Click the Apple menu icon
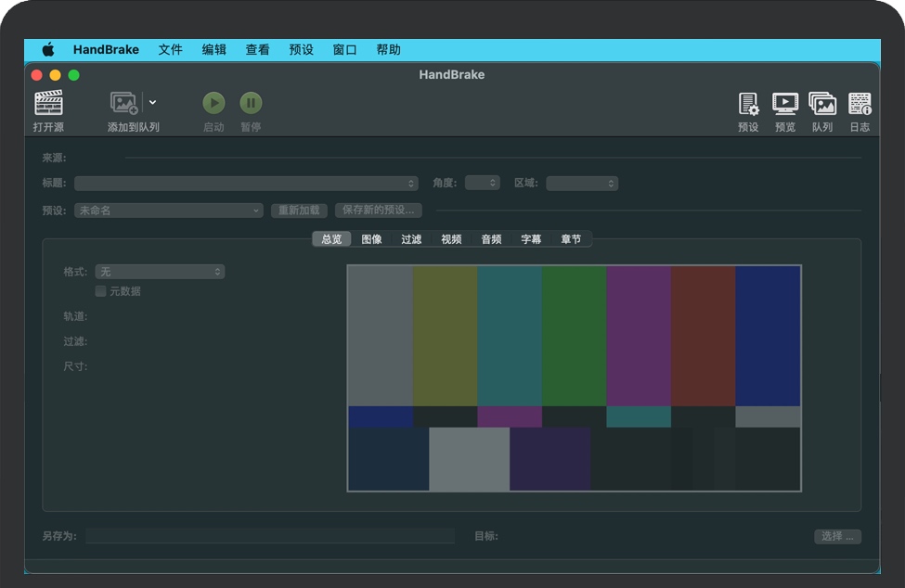 (48, 50)
